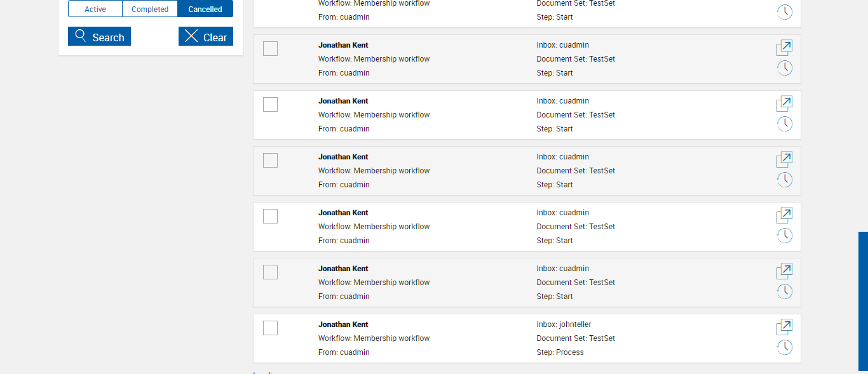Viewport: 868px width, 374px height.
Task: Switch to the Completed status tab
Action: click(x=150, y=9)
